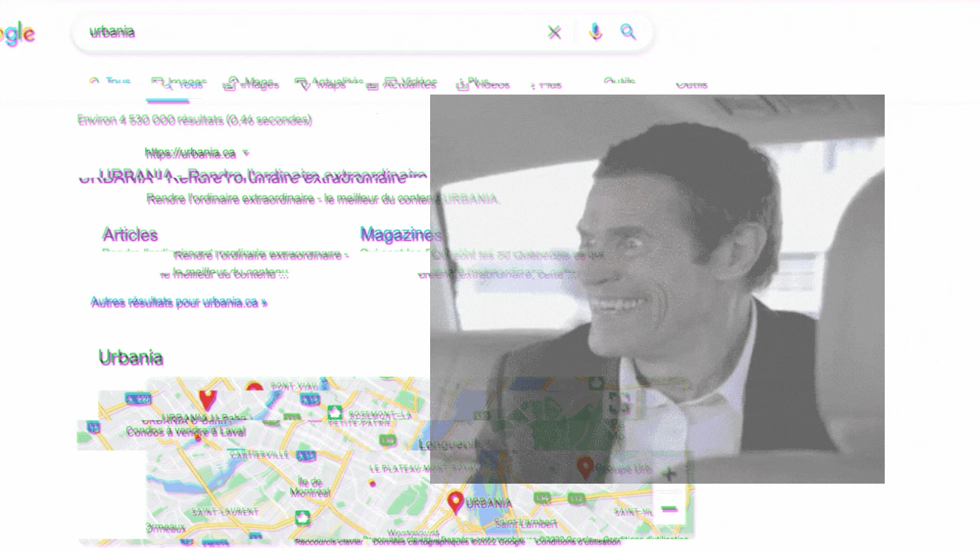Click into the search field containing urbania
This screenshot has width=980, height=551.
[306, 32]
